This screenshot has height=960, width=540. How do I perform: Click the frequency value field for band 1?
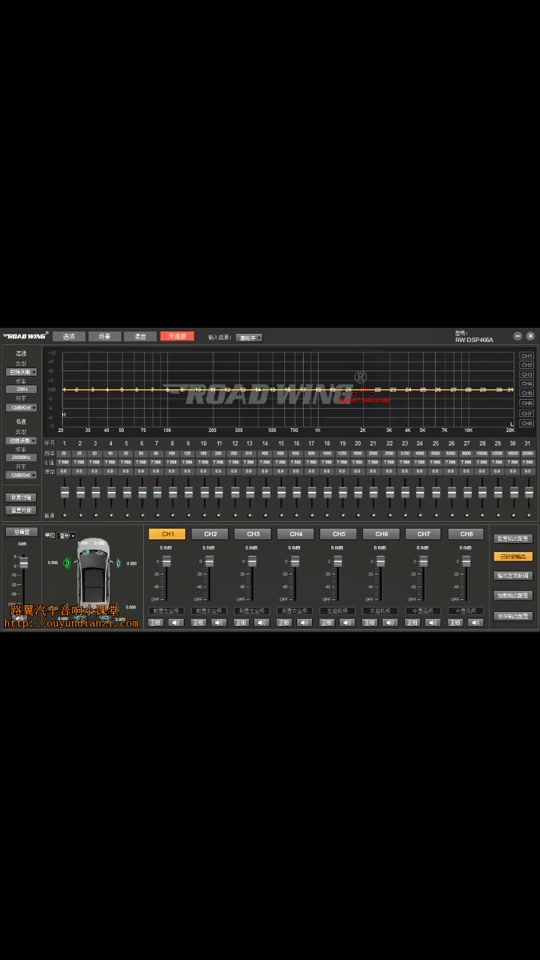[x=64, y=454]
